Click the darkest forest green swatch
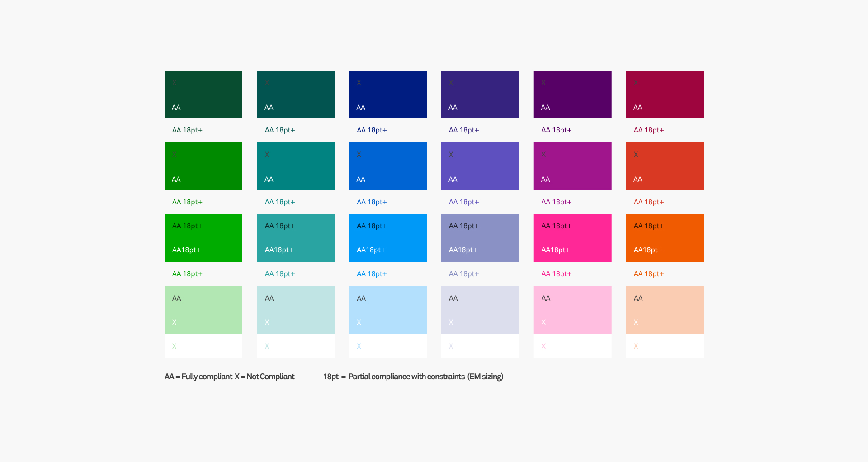This screenshot has width=868, height=462. 203,94
